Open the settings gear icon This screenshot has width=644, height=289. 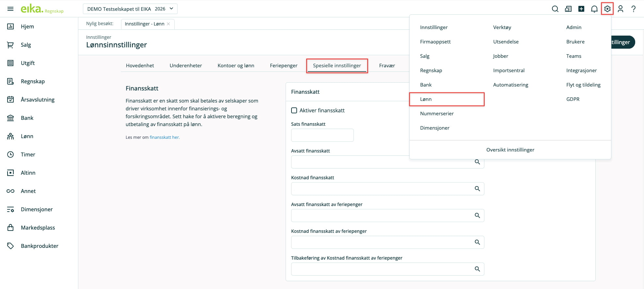607,9
